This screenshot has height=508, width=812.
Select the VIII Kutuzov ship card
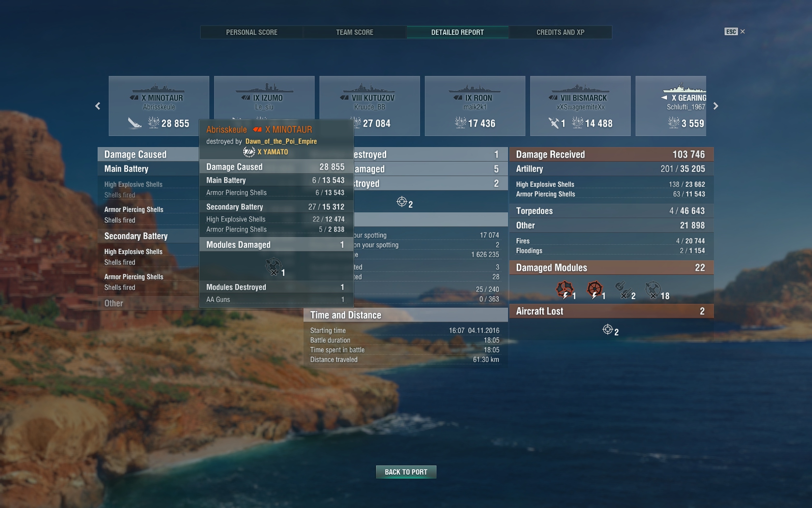point(370,106)
